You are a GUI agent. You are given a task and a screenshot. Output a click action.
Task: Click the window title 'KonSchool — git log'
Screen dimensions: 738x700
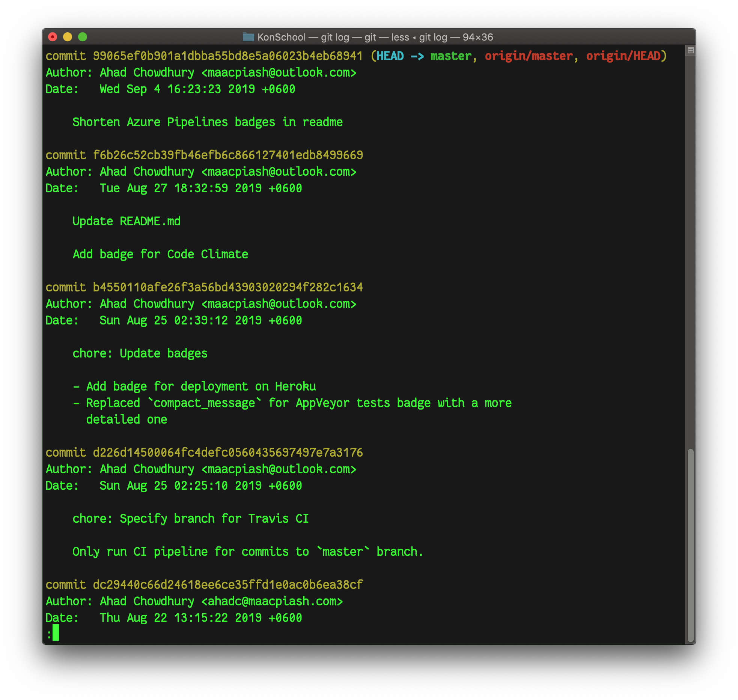(x=303, y=37)
